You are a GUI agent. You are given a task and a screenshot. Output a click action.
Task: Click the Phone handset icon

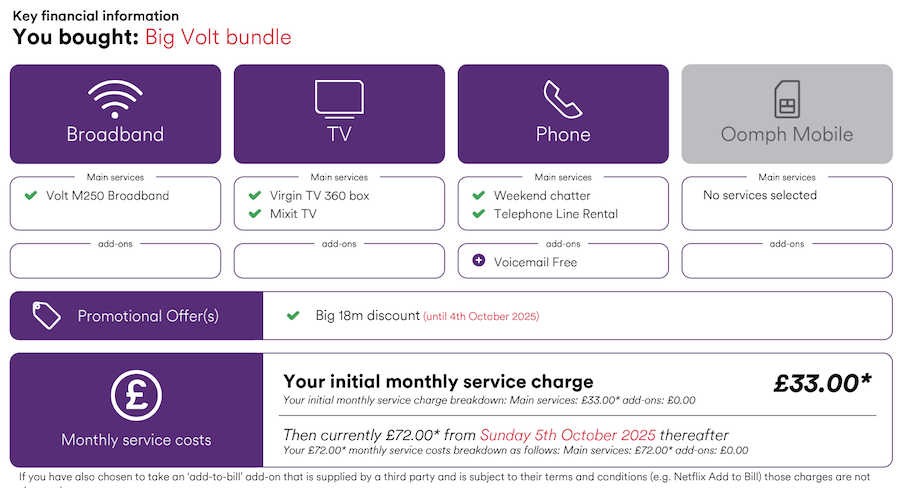[562, 99]
